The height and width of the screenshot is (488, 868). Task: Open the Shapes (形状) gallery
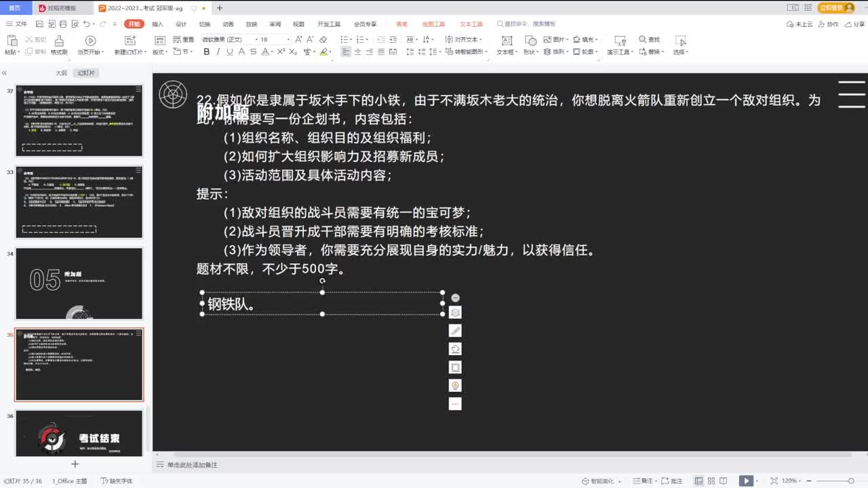coord(529,42)
